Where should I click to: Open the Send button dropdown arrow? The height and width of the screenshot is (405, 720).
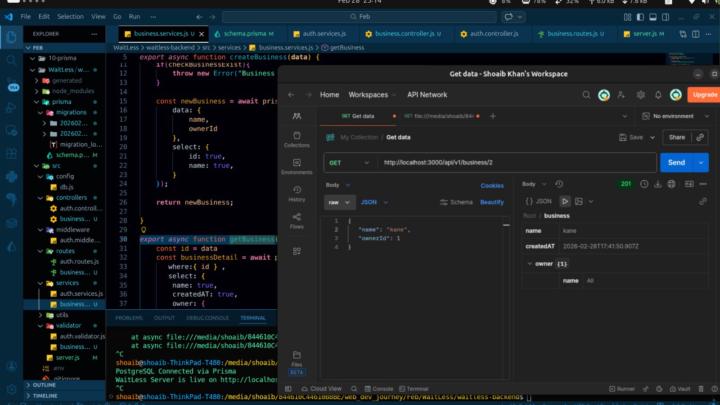pos(701,163)
